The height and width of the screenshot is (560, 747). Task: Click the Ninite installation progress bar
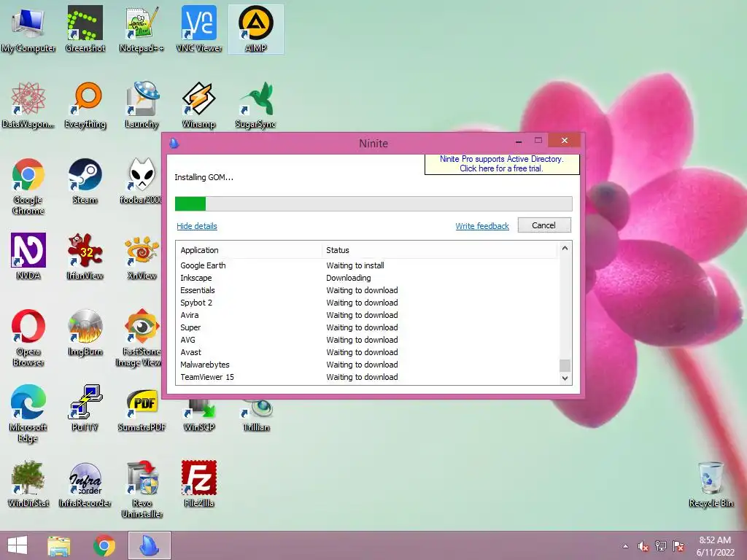pyautogui.click(x=373, y=204)
